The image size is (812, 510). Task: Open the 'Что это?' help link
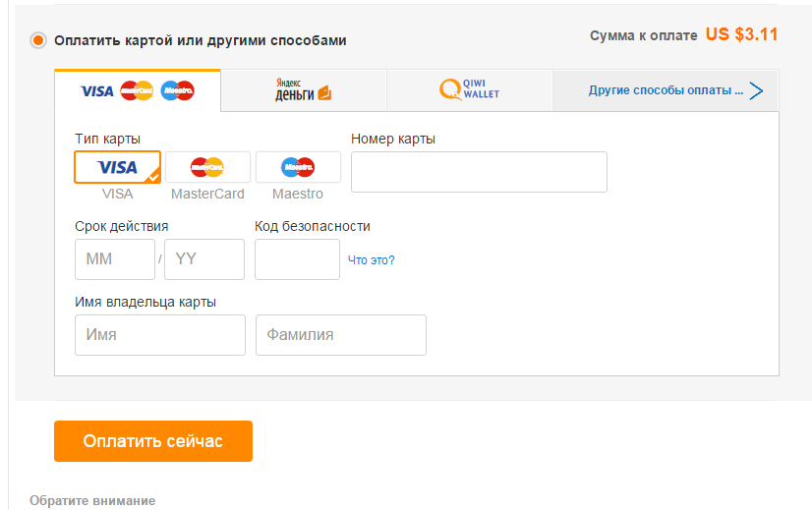click(371, 260)
